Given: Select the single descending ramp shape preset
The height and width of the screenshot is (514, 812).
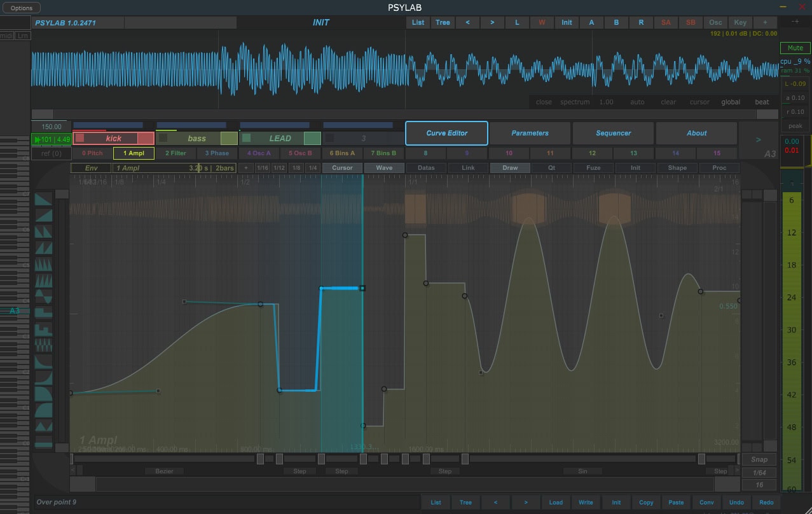Looking at the screenshot, I should (43, 199).
